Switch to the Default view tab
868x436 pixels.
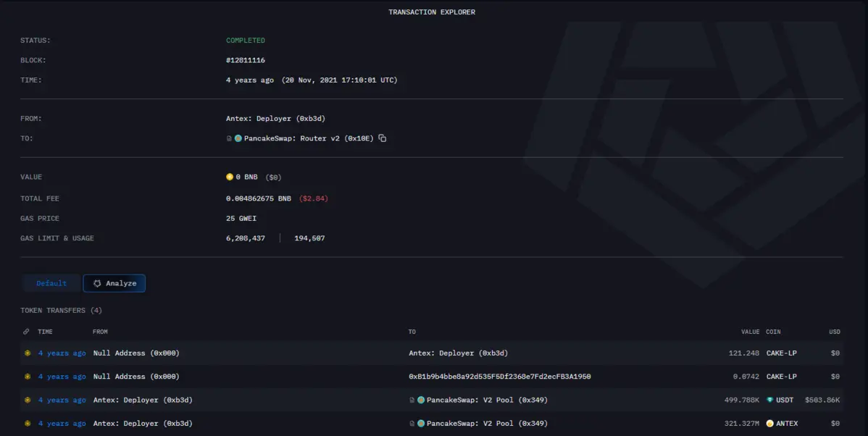51,283
